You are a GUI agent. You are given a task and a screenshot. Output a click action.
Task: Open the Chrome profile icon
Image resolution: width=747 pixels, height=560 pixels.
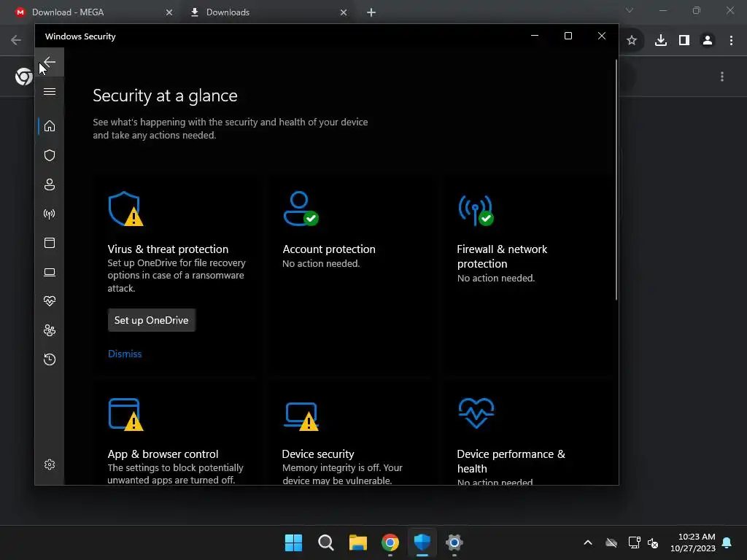coord(708,41)
